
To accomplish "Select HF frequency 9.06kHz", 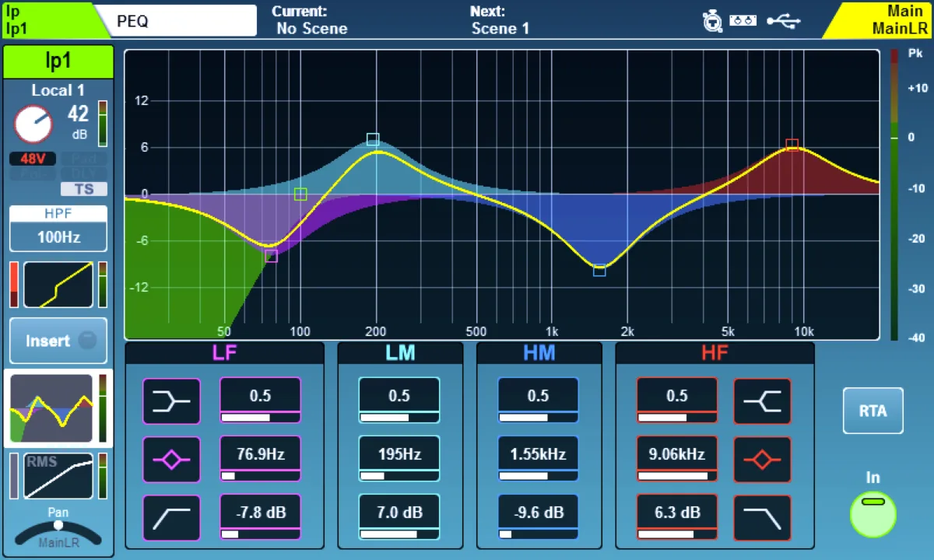I will 677,460.
